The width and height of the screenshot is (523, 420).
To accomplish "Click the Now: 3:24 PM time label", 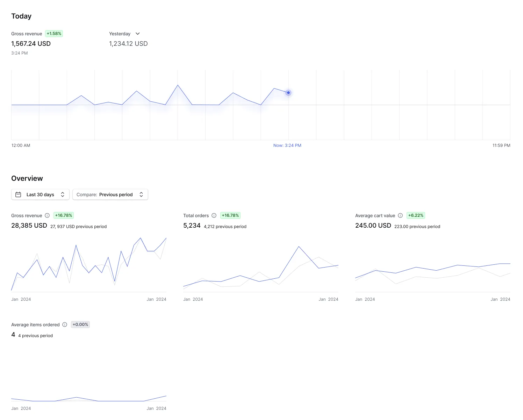I will tap(287, 145).
